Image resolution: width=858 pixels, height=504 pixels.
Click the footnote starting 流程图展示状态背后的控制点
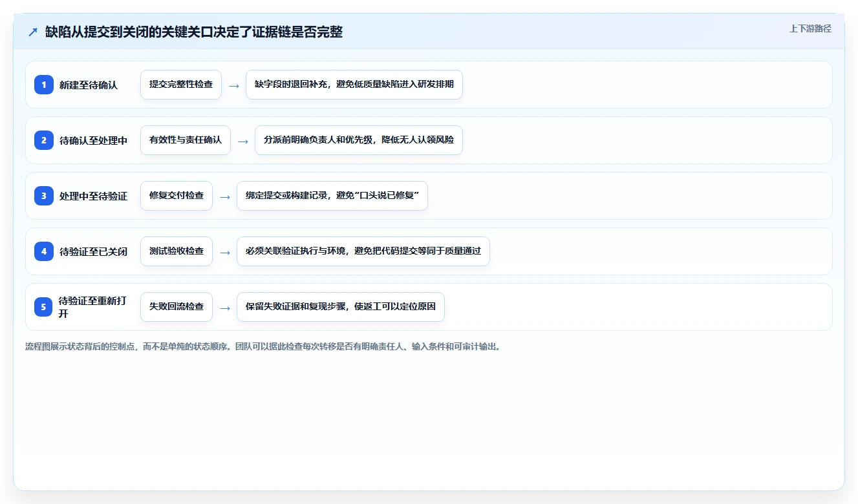click(x=263, y=346)
